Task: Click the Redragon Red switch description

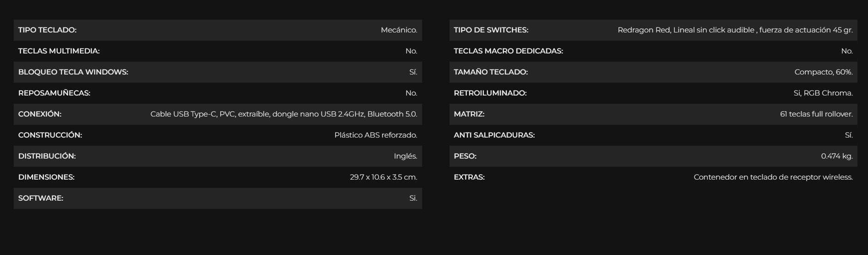Action: pos(735,30)
